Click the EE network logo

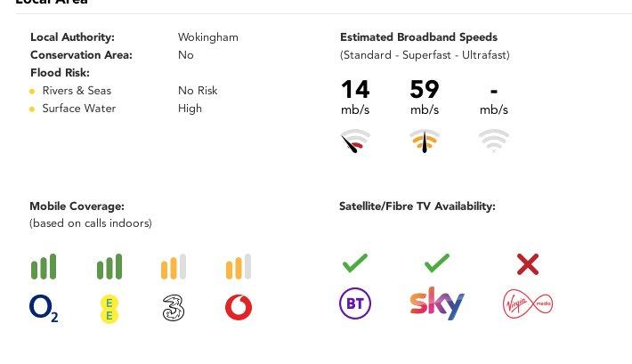coord(109,309)
